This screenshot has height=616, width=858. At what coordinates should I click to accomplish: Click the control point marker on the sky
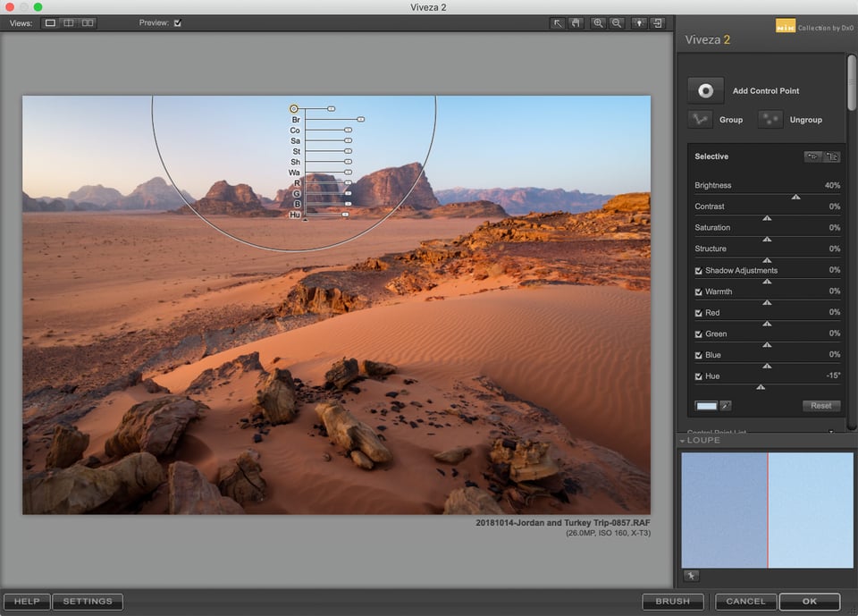pos(294,108)
